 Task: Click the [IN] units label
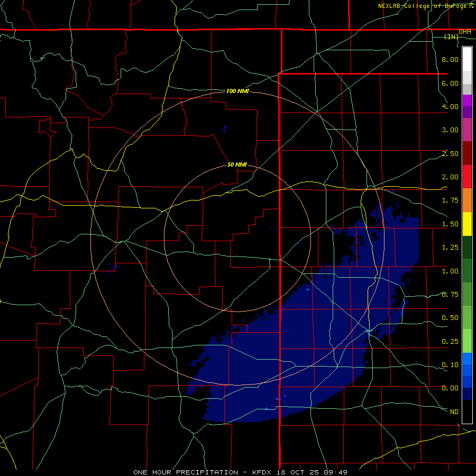[x=452, y=36]
